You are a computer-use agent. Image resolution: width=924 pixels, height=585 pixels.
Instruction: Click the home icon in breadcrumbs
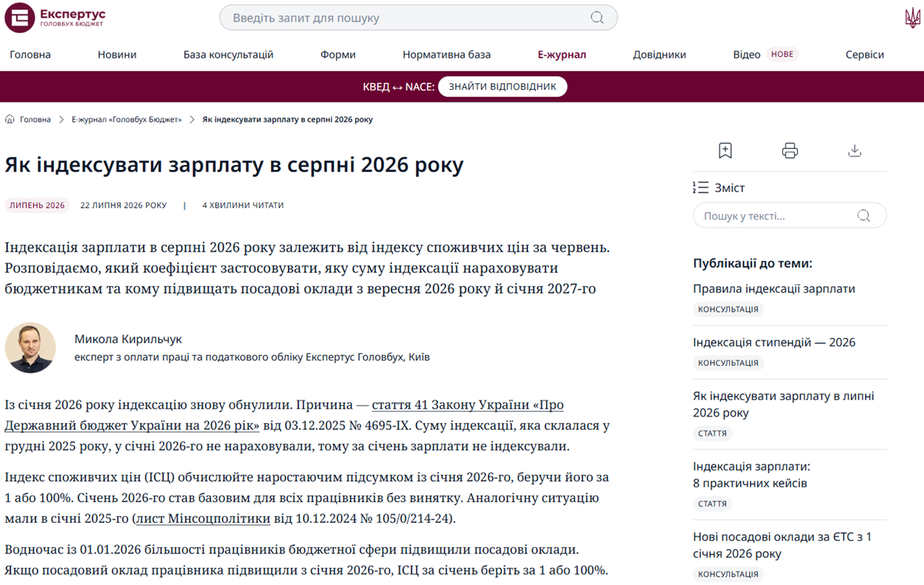[10, 119]
